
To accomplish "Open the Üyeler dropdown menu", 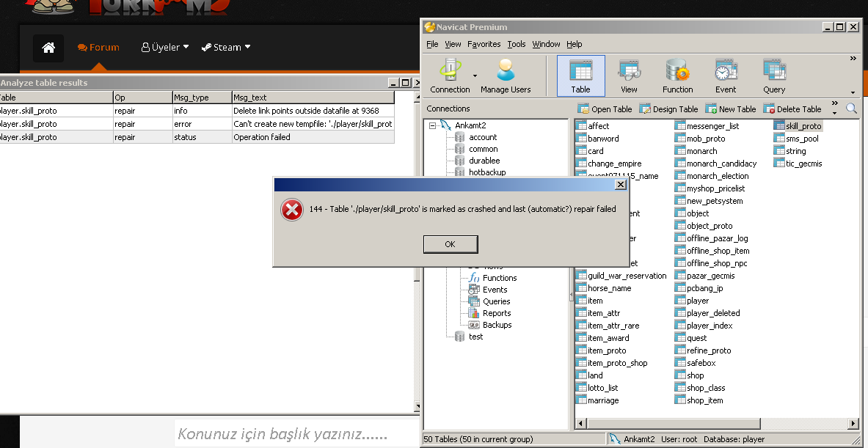I will 165,48.
